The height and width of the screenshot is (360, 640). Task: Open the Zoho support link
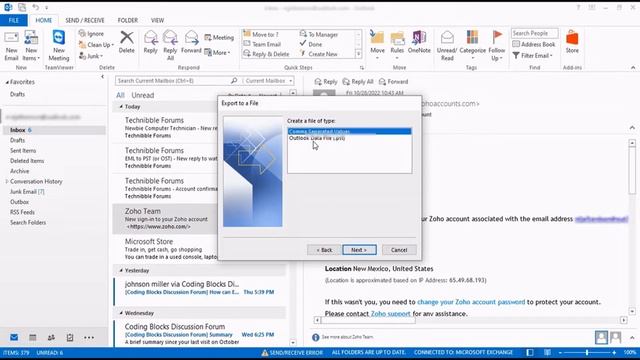point(391,313)
